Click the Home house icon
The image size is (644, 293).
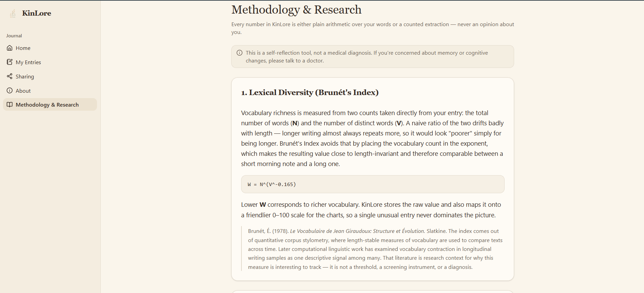click(x=9, y=48)
